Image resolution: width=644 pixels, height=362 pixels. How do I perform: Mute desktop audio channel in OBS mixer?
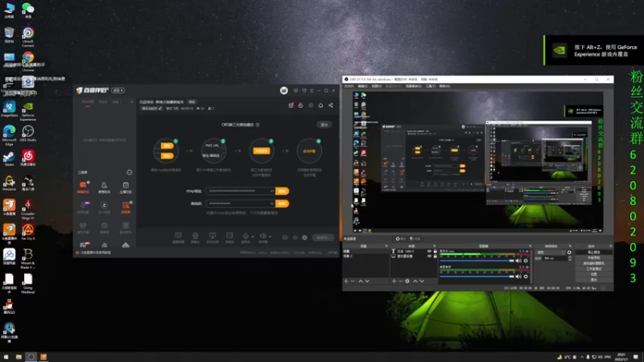(x=518, y=276)
